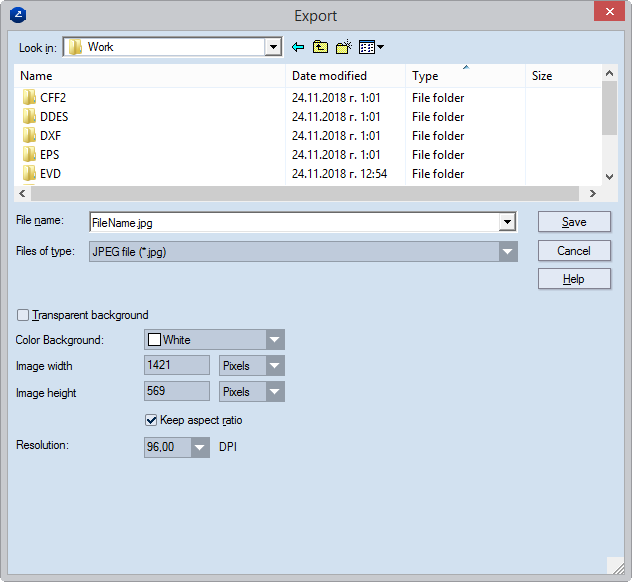Expand the Resolution DPI dropdown
The height and width of the screenshot is (582, 632).
[200, 448]
